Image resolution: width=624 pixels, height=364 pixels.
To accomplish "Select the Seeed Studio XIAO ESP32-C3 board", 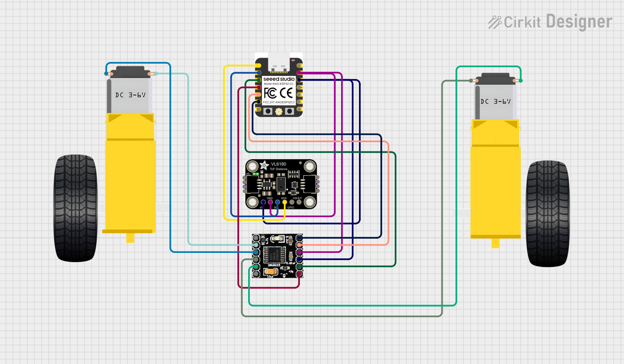I will tap(279, 85).
